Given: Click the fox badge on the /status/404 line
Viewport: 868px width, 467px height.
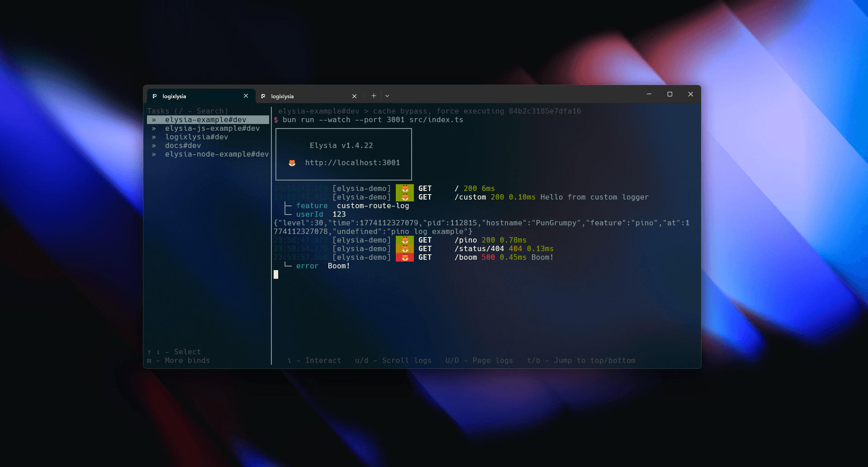Looking at the screenshot, I should point(405,249).
